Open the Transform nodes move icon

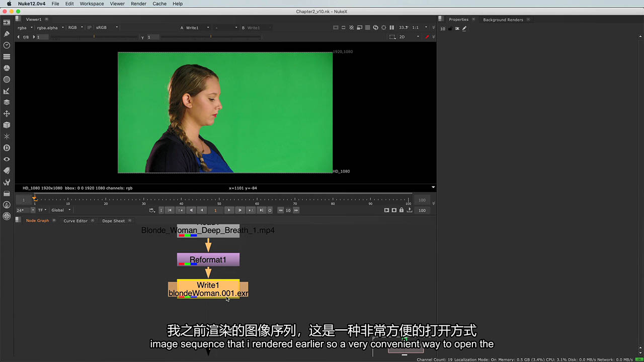(x=7, y=114)
